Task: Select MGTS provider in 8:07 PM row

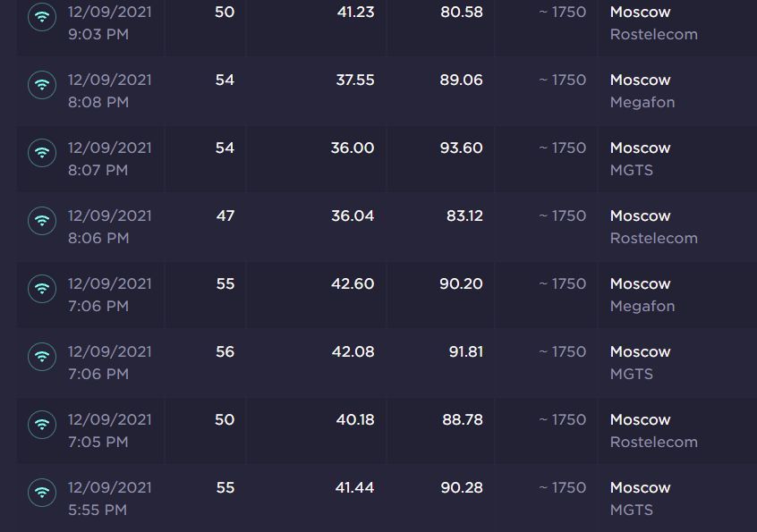Action: [x=631, y=171]
